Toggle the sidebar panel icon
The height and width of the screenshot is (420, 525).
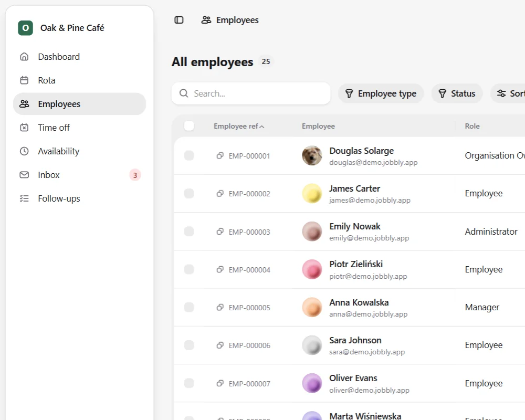coord(179,20)
